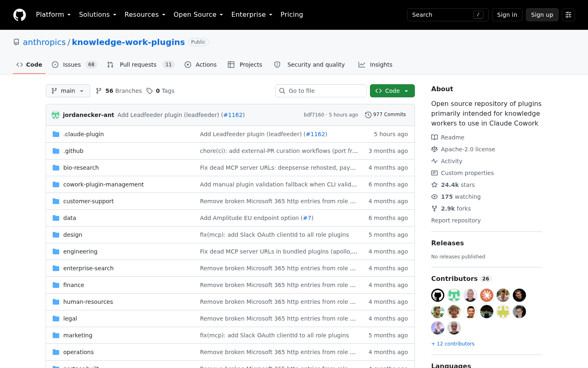Viewport: 588px width, 368px height.
Task: Click the star icon next to 24.4k stars
Action: (434, 185)
